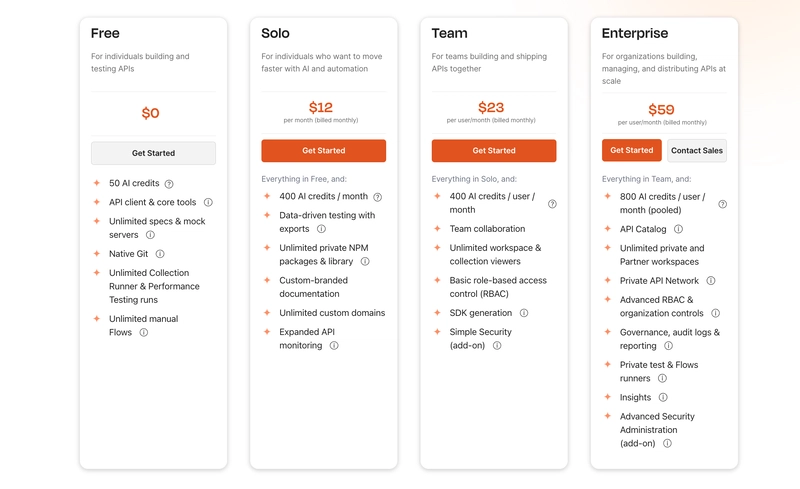This screenshot has height=489, width=800.
Task: Click Get Started for the Enterprise plan
Action: click(x=632, y=151)
